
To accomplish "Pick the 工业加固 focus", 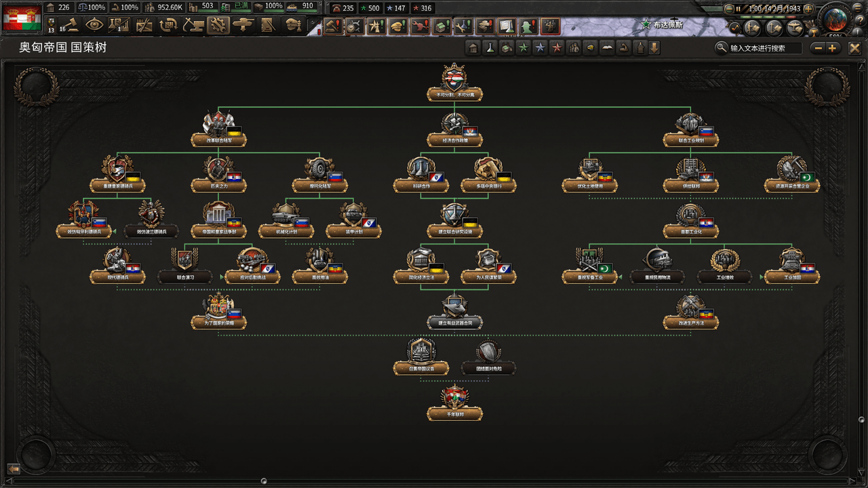I will tap(792, 265).
